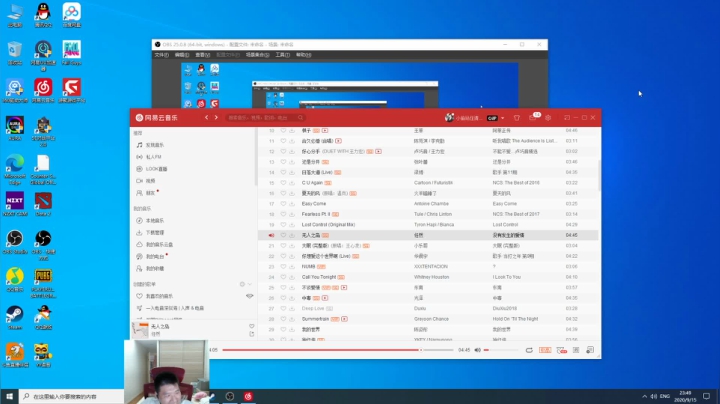Image resolution: width=720 pixels, height=404 pixels.
Task: Open artist XXXTENTACION link
Action: point(431,267)
